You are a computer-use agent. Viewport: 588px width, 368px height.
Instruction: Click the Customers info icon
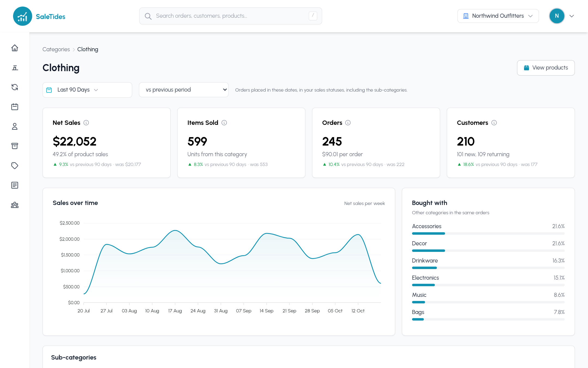click(x=494, y=123)
